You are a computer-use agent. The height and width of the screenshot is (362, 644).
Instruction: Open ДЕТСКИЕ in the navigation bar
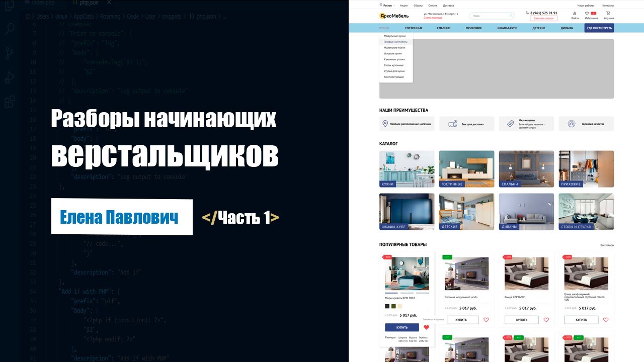pyautogui.click(x=539, y=28)
